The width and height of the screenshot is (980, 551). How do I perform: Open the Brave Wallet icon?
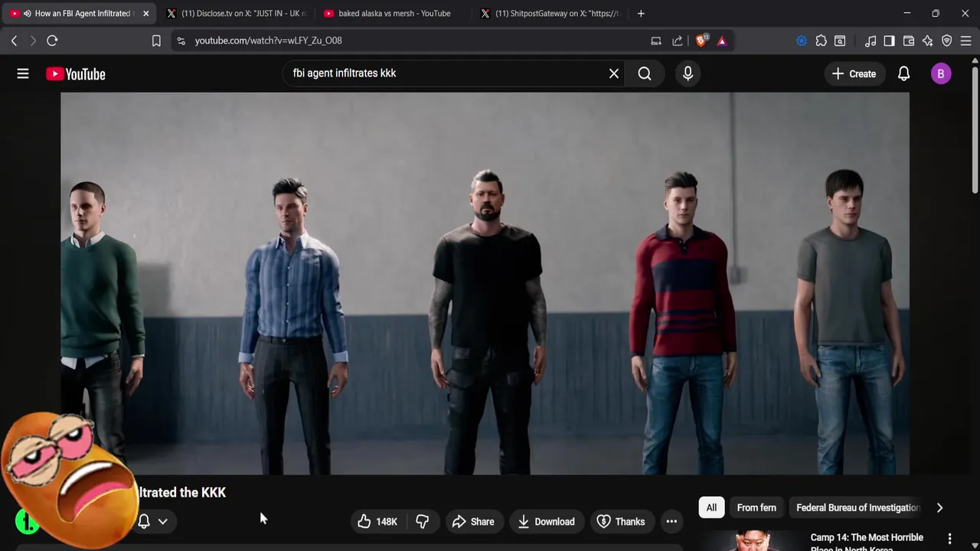[909, 41]
